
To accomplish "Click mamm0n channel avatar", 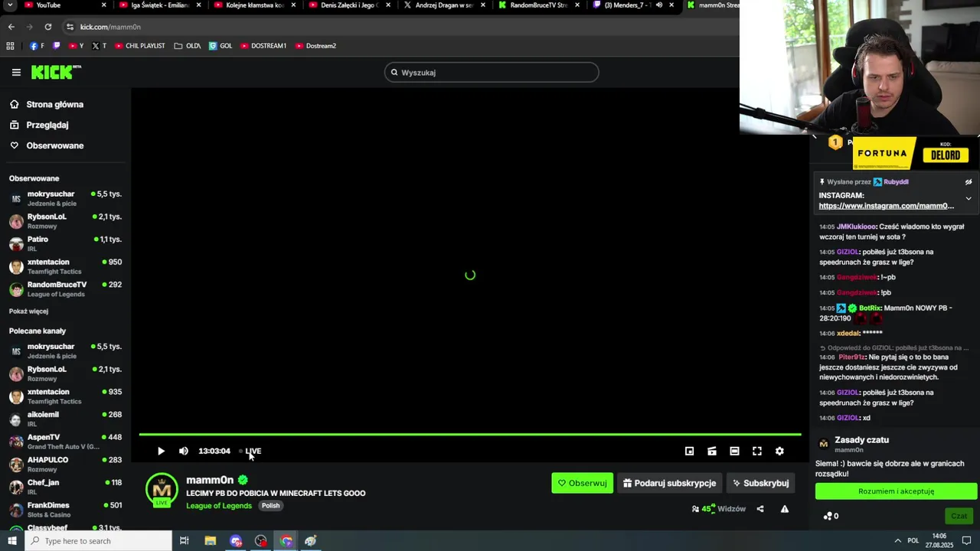I will click(x=162, y=491).
